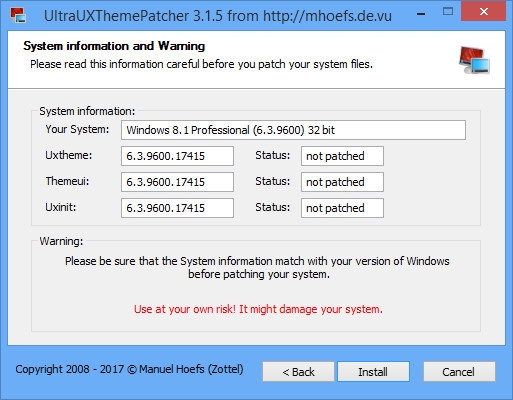Image resolution: width=513 pixels, height=400 pixels.
Task: Click the 'Themeui:' label
Action: pos(67,181)
